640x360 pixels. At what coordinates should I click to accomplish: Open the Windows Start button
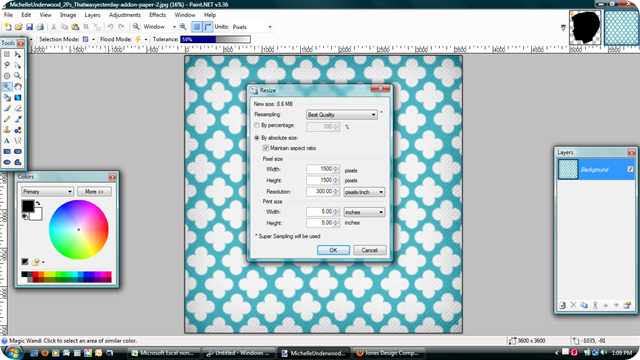pyautogui.click(x=13, y=352)
